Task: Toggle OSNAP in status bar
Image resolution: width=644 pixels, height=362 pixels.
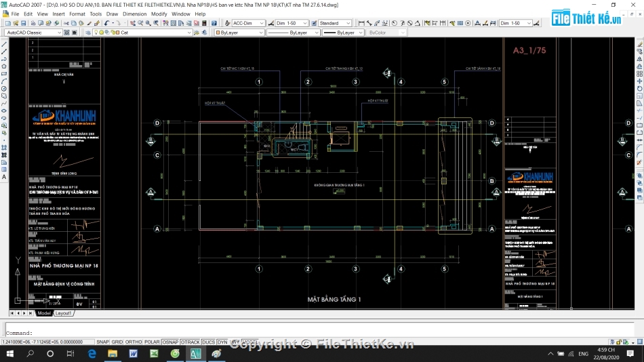Action: [170, 342]
